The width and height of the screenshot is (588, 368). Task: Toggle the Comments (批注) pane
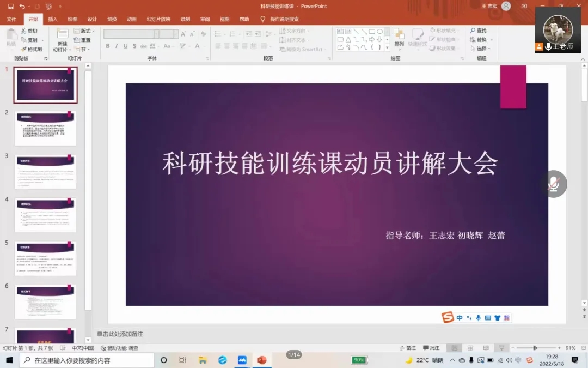click(x=431, y=348)
